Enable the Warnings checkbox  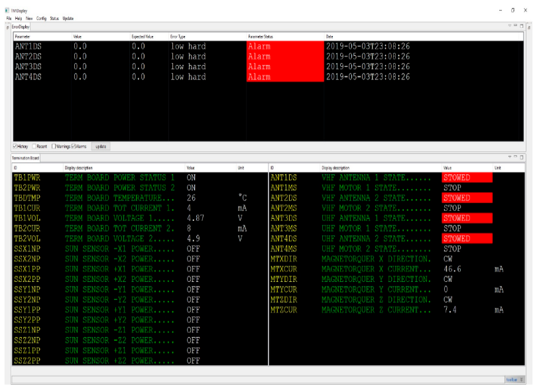tap(54, 147)
